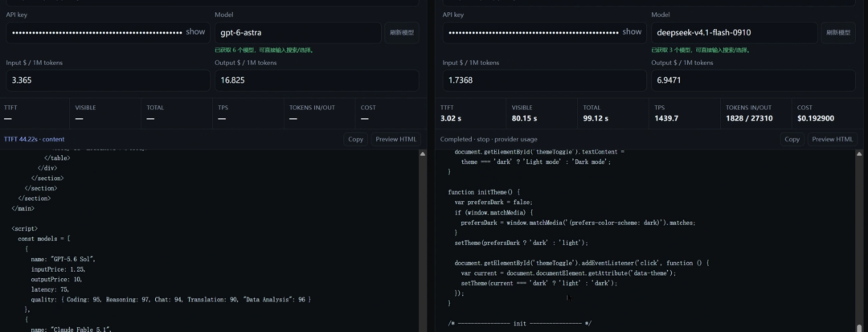The height and width of the screenshot is (332, 868).
Task: Click the addEventListener('click' code line
Action: coord(582,263)
